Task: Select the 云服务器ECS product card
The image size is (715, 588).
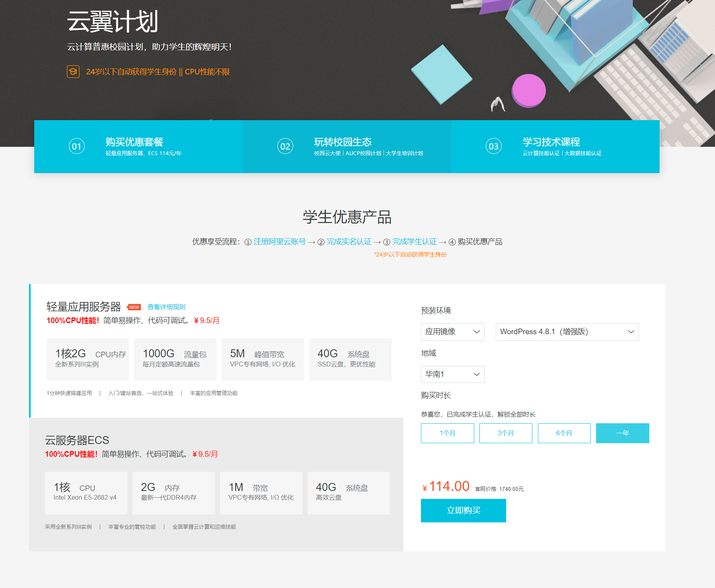Action: click(216, 484)
